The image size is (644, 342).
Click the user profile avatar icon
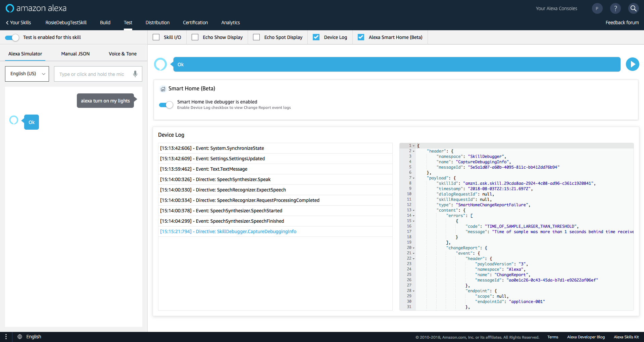(x=597, y=8)
